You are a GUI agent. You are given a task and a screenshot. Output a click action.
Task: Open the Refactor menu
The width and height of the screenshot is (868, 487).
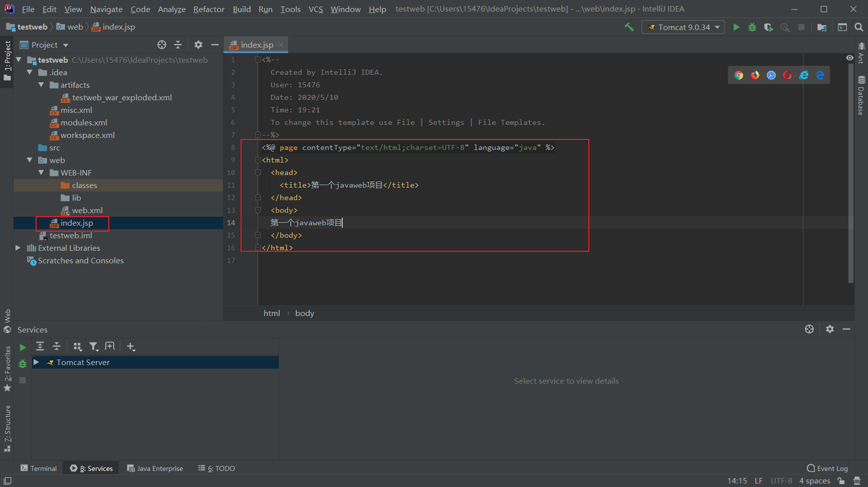(x=209, y=9)
